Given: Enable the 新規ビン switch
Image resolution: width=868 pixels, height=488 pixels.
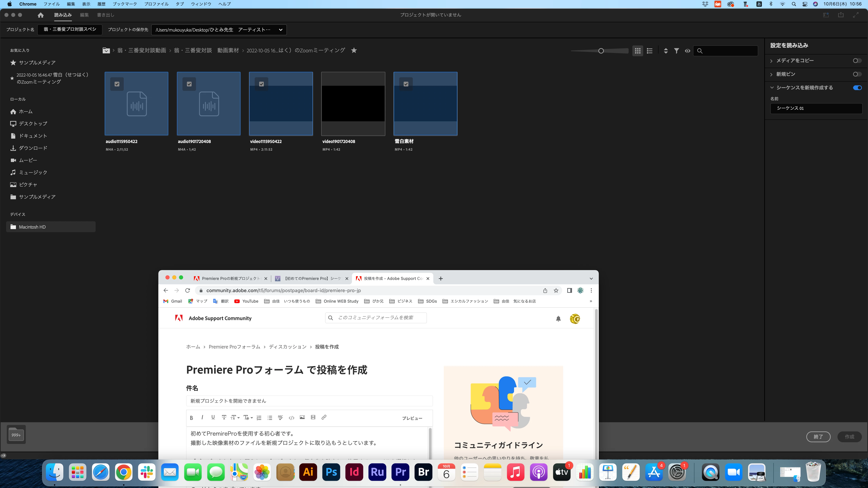Looking at the screenshot, I should coord(857,74).
